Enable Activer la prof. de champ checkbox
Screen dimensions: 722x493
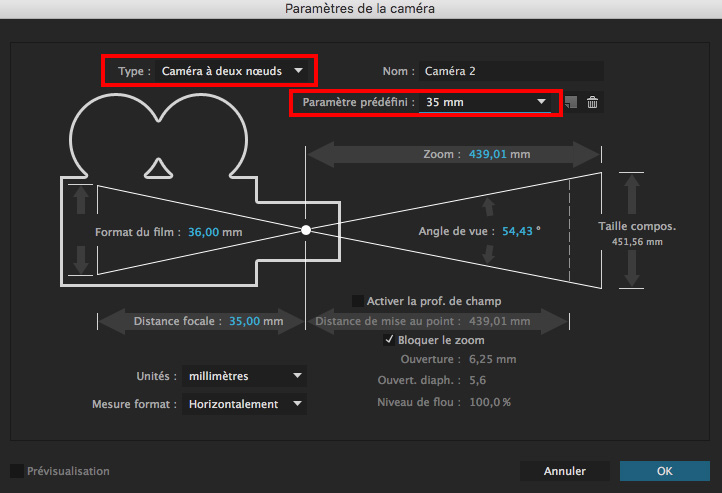(x=358, y=301)
